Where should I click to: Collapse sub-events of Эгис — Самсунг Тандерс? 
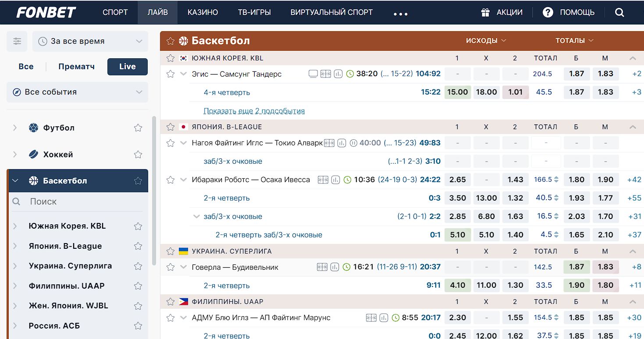click(183, 74)
